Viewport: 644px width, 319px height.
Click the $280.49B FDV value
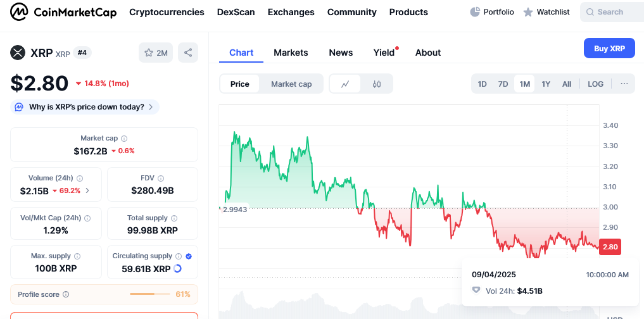[153, 191]
